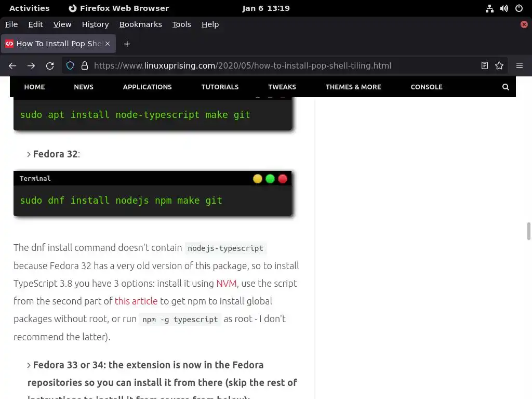The width and height of the screenshot is (532, 399).
Task: Click the 'npm -g typescript' inline code
Action: [180, 320]
